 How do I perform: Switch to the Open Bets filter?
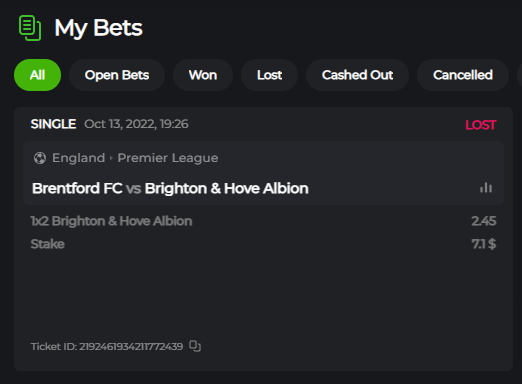pyautogui.click(x=117, y=75)
